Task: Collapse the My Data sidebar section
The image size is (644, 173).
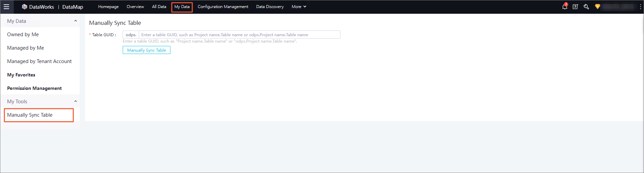Action: tap(76, 21)
